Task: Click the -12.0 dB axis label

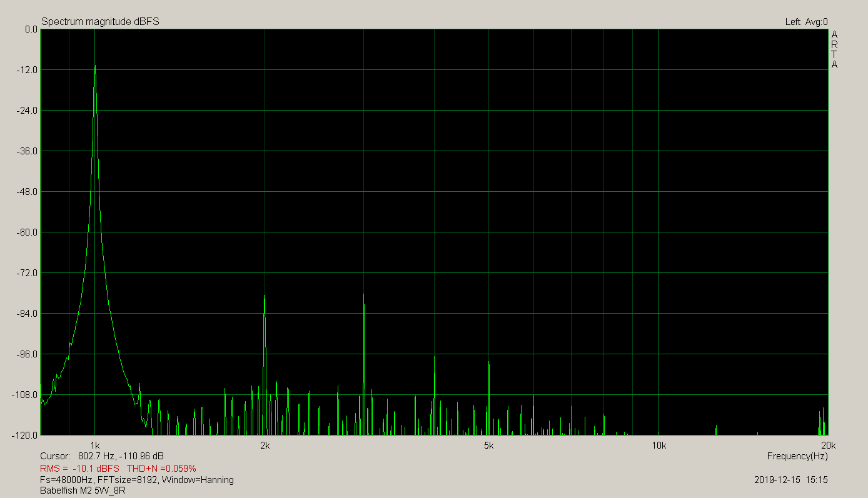Action: pos(28,70)
